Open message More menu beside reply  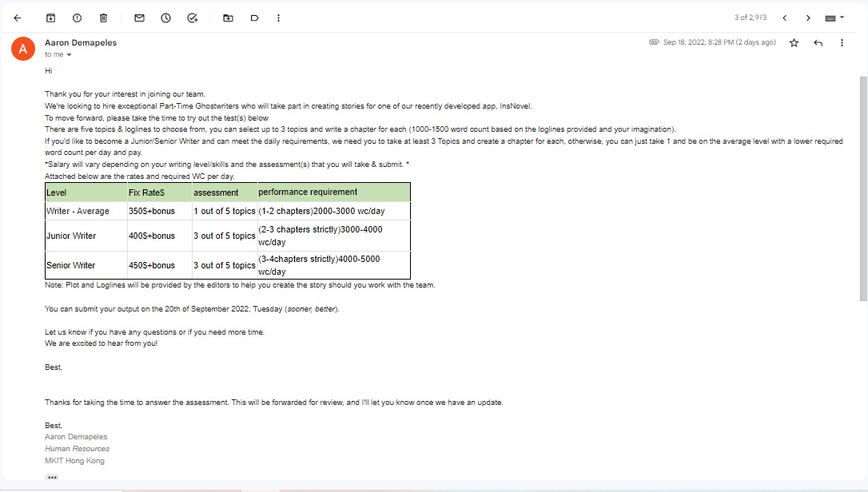click(x=842, y=43)
